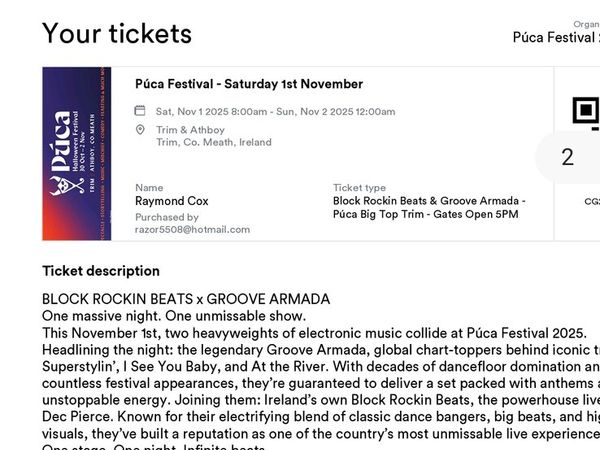Click the ticket code under the QR code
600x450 pixels.
592,201
